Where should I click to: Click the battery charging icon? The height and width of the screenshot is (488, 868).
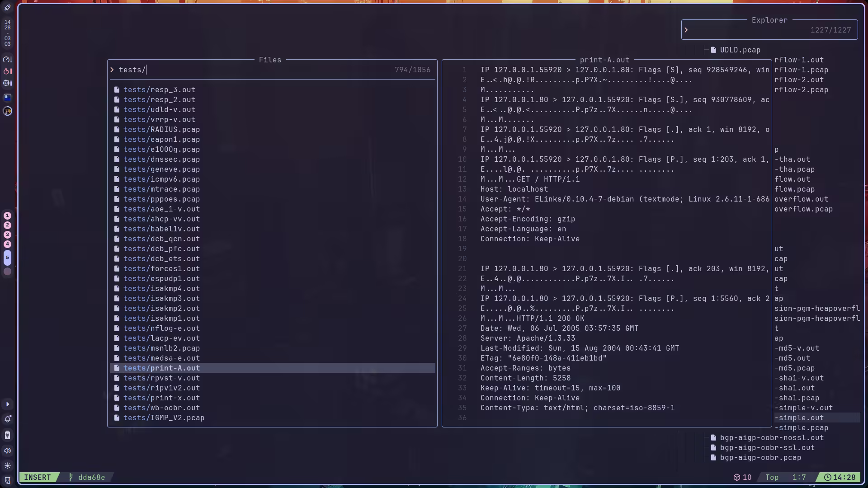[7, 435]
